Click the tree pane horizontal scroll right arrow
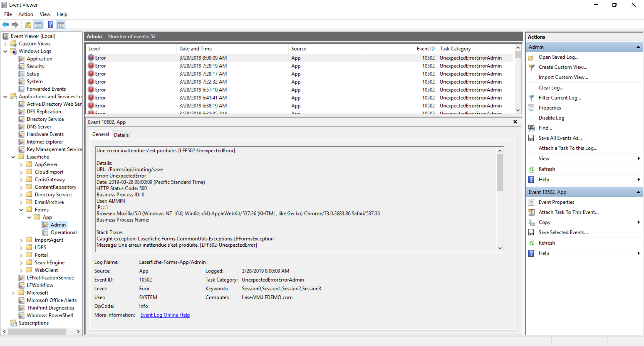This screenshot has width=644, height=346. click(78, 332)
